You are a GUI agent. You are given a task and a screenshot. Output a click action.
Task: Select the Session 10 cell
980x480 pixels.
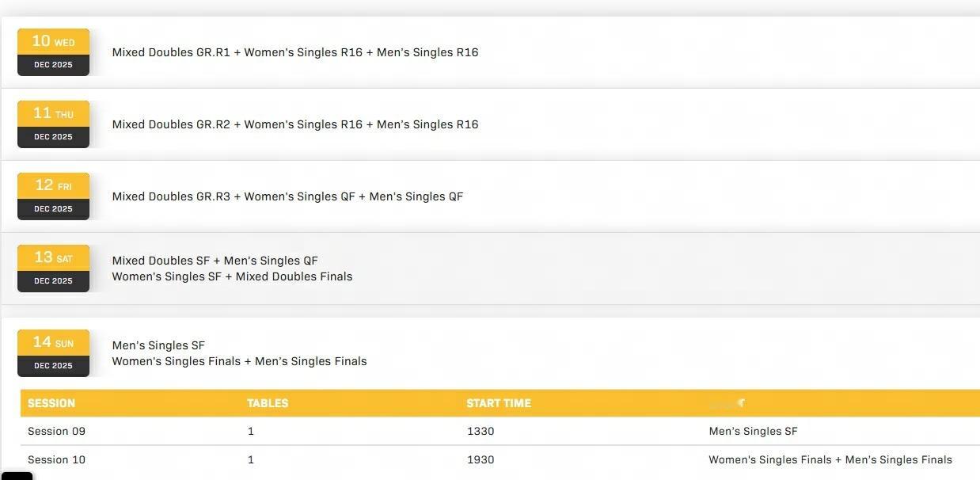click(56, 460)
